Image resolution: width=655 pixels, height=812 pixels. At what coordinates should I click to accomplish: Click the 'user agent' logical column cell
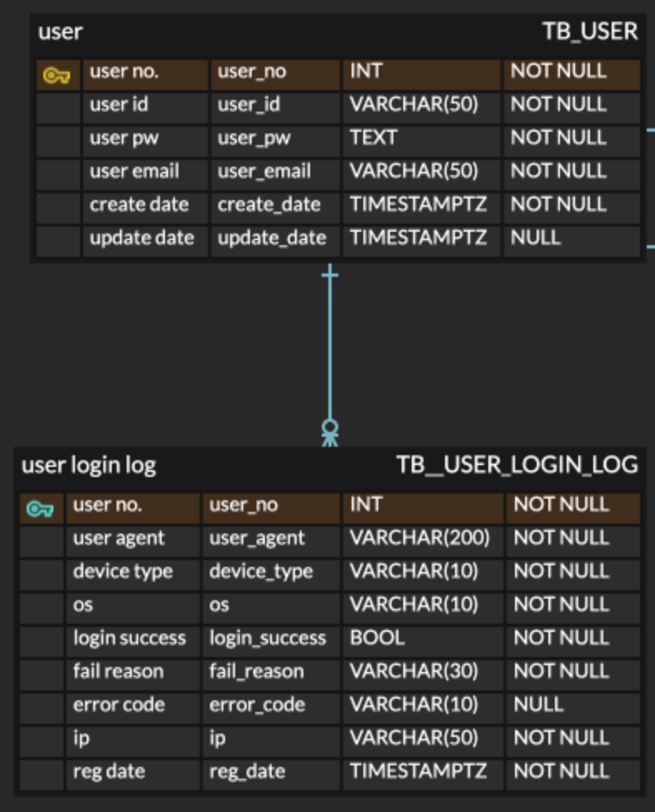[133, 542]
